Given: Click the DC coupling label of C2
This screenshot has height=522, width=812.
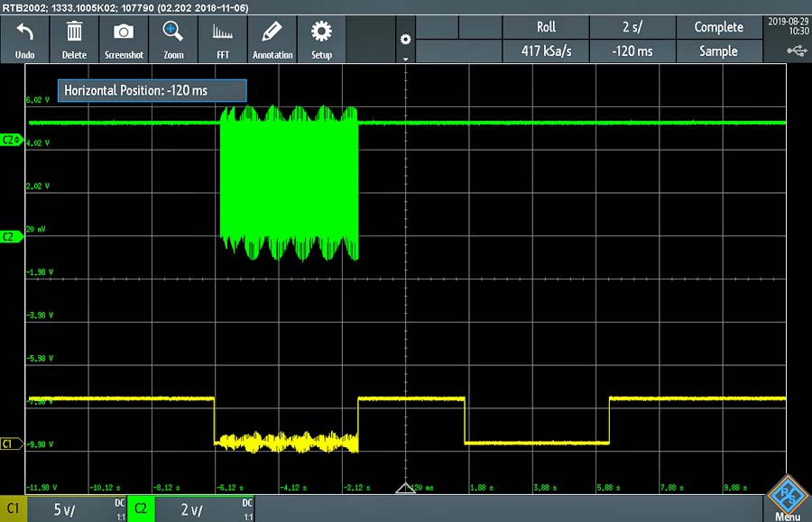Looking at the screenshot, I should tap(247, 503).
